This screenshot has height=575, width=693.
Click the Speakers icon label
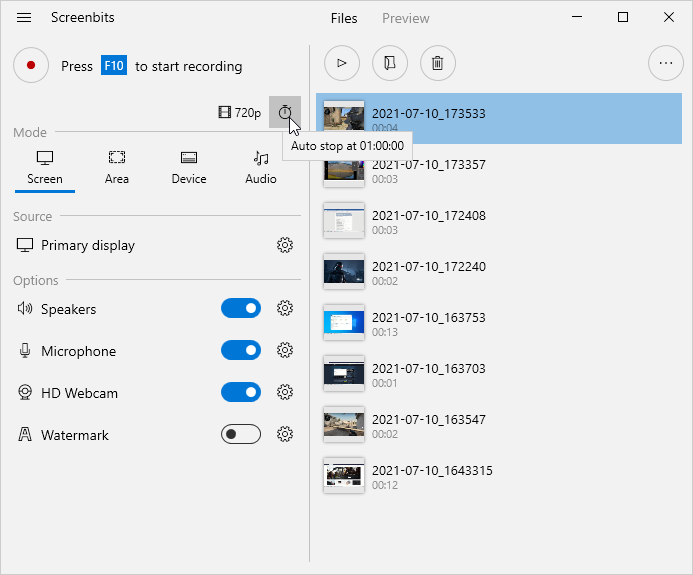25,308
